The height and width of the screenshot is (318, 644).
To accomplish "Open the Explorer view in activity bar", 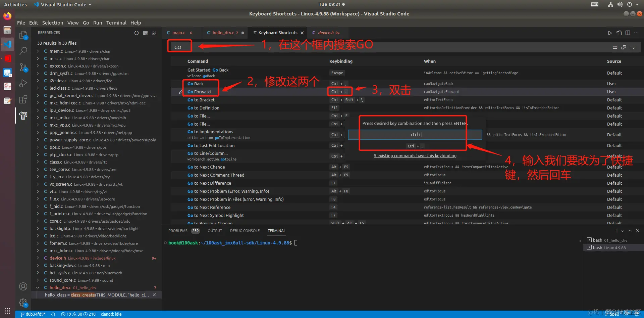I will [23, 35].
